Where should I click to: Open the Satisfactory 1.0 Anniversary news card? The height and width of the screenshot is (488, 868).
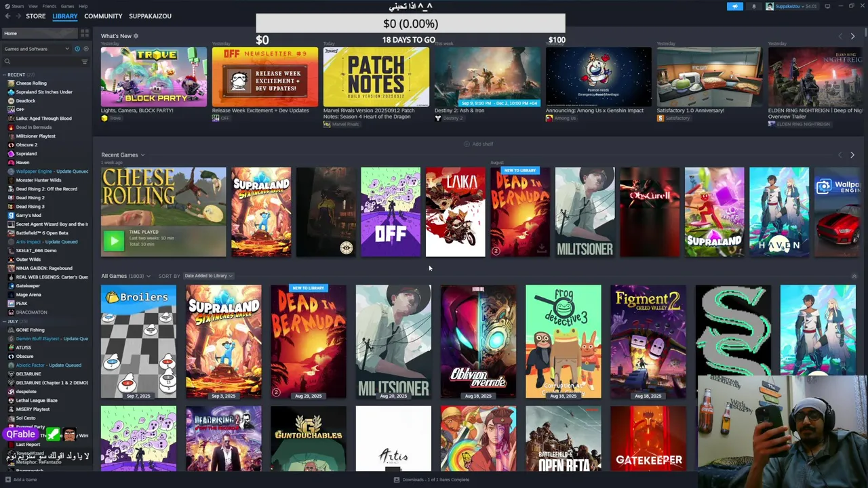pyautogui.click(x=709, y=77)
